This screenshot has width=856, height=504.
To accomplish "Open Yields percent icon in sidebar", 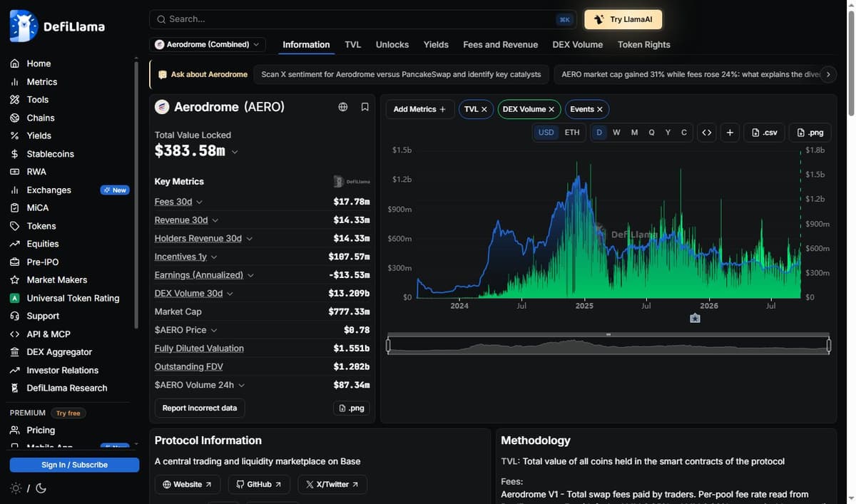I will (x=14, y=135).
